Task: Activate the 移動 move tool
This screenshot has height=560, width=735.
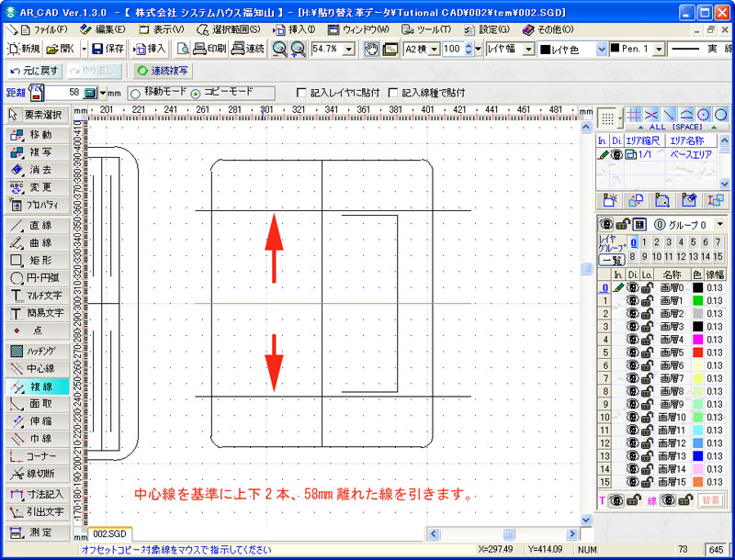Action: (x=38, y=135)
